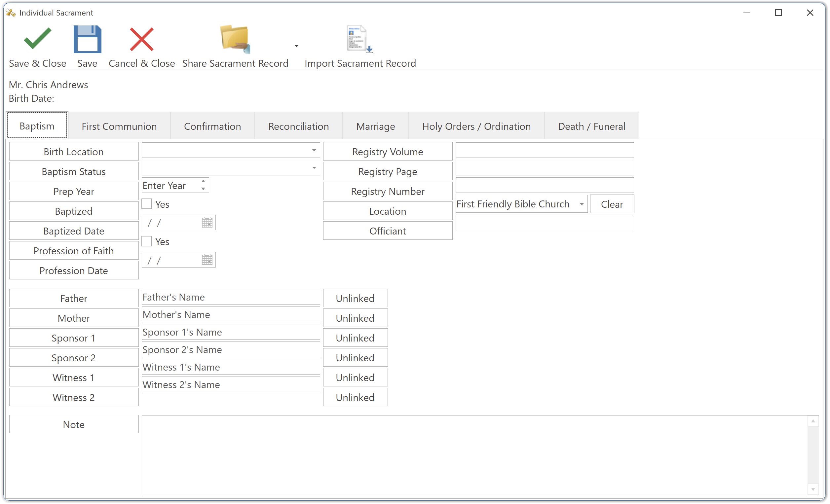Increase Prep Year with up arrow
Image resolution: width=830 pixels, height=504 pixels.
point(203,182)
